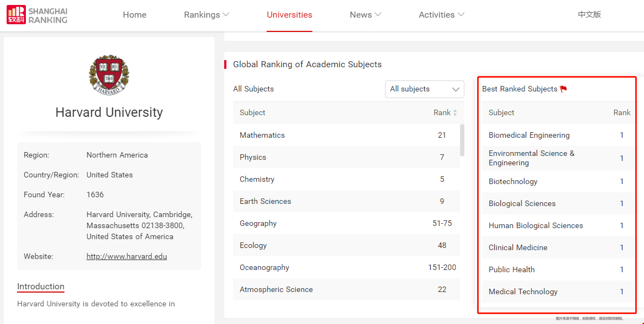
Task: Select Biomedical Engineering in Best Ranked Subjects
Action: [529, 135]
